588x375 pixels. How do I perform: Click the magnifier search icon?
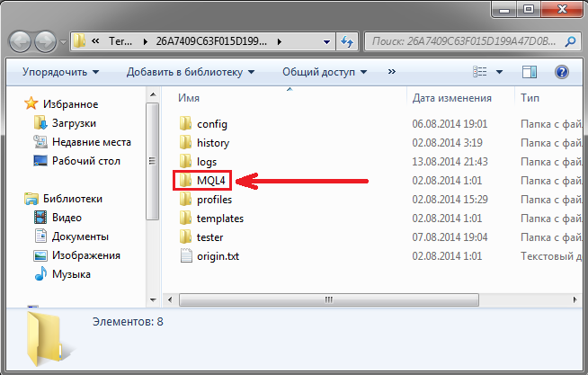570,40
